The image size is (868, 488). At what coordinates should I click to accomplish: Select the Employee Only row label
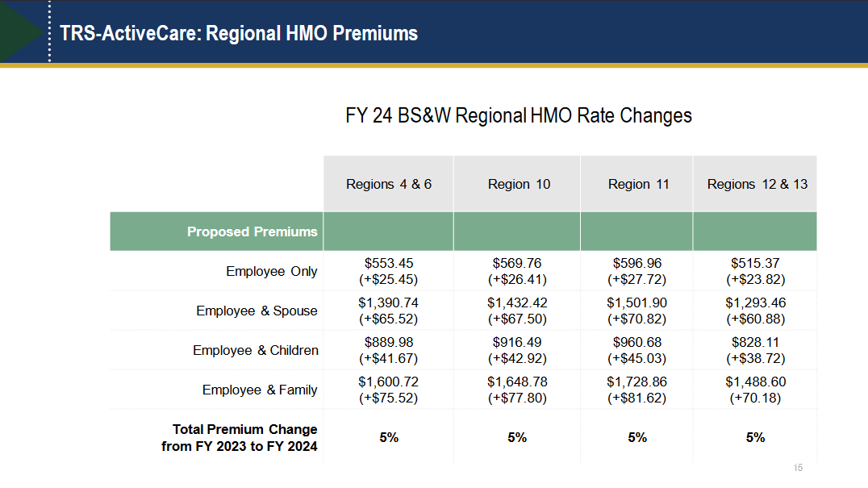[x=271, y=271]
